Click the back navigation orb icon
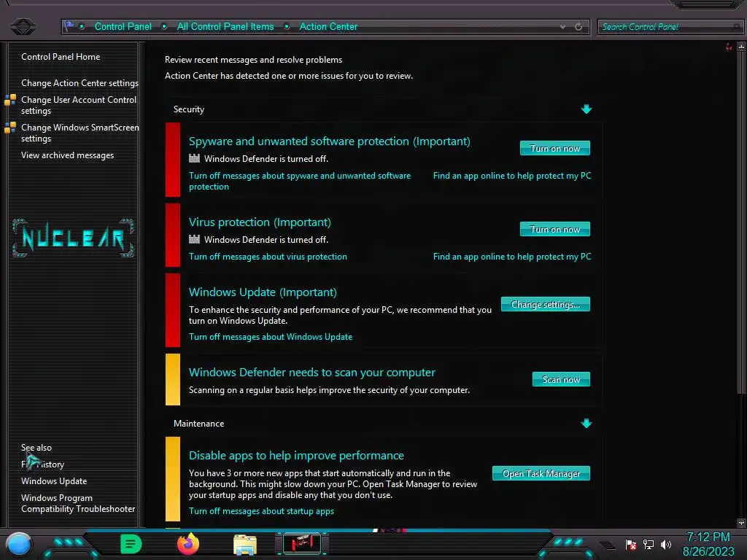747x560 pixels. [23, 26]
